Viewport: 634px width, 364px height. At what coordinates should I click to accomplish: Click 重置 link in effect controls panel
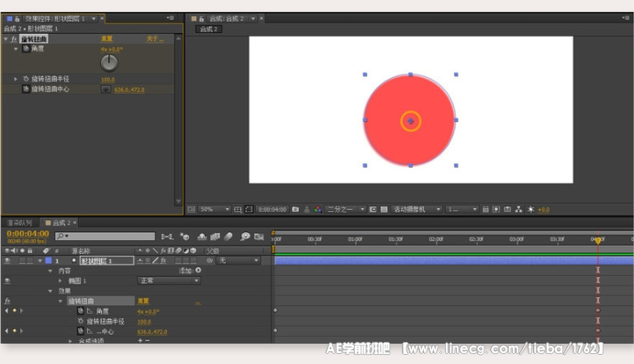click(x=106, y=39)
